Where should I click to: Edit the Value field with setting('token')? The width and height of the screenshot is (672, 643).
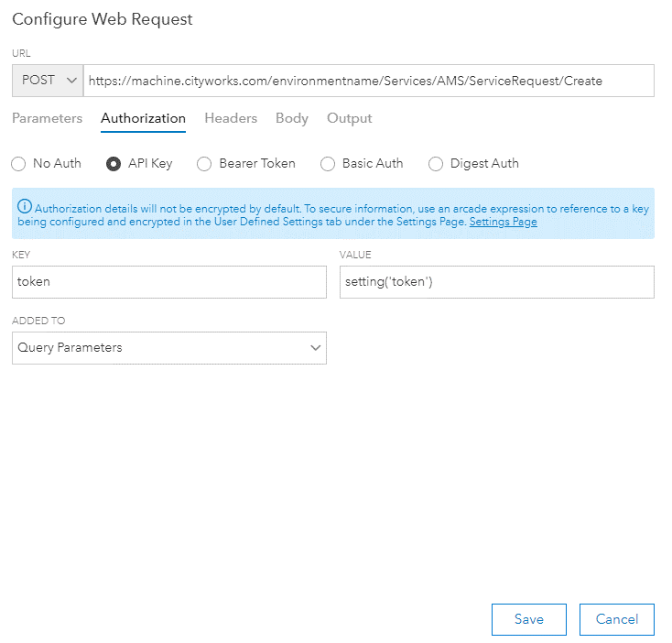[x=497, y=282]
